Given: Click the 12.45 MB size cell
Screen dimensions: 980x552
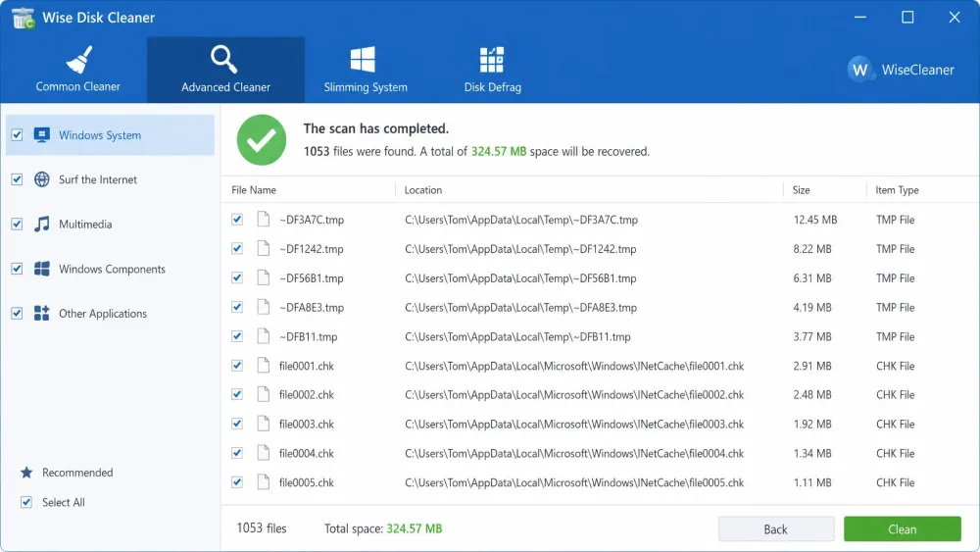Looking at the screenshot, I should (815, 220).
